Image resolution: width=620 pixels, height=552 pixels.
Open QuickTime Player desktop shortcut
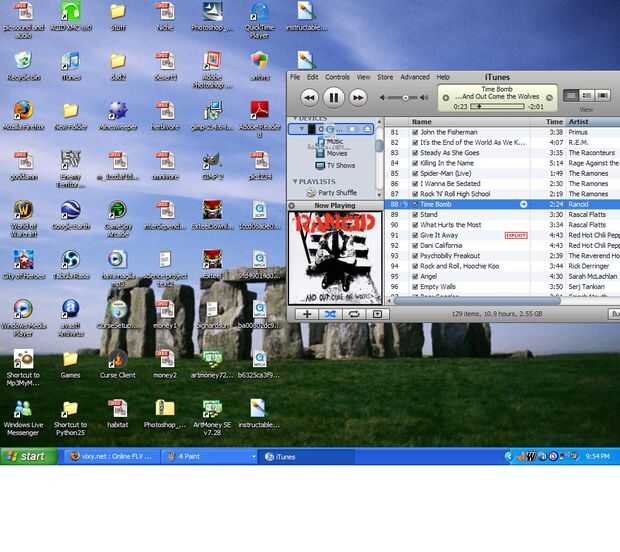click(259, 20)
